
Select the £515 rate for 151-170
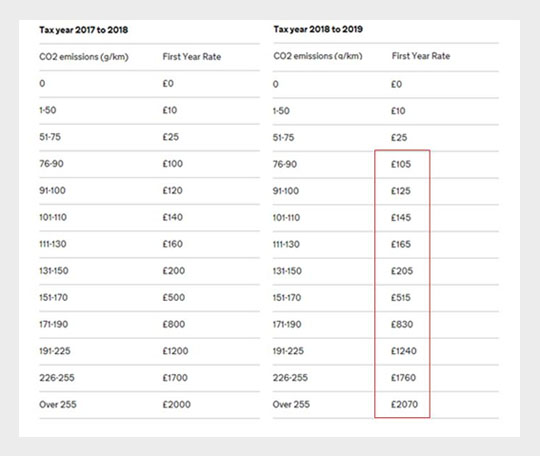[x=401, y=298]
